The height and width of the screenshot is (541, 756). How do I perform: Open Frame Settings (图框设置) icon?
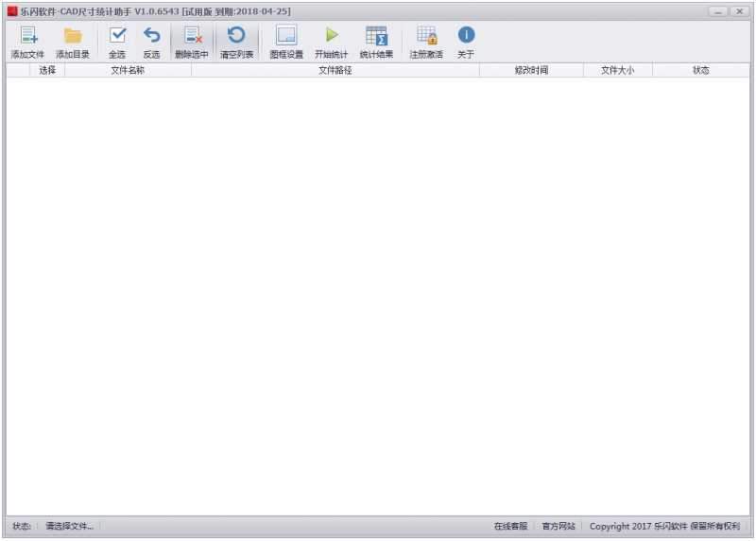point(286,37)
